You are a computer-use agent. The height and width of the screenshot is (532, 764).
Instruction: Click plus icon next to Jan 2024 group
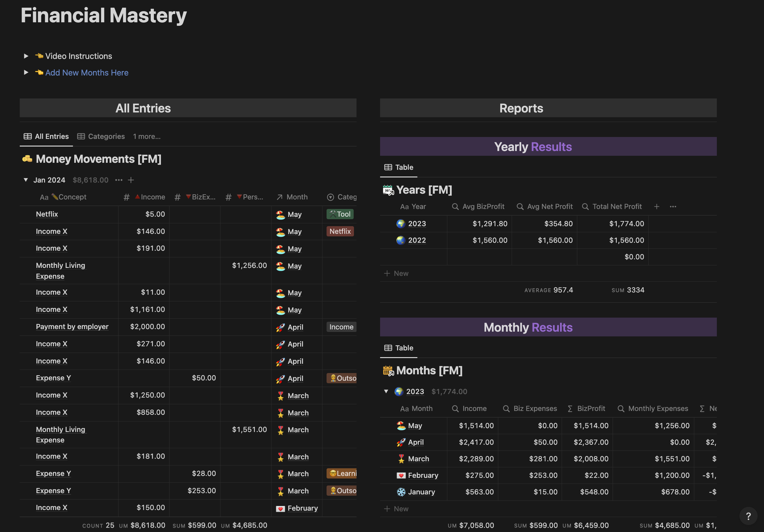(x=131, y=180)
